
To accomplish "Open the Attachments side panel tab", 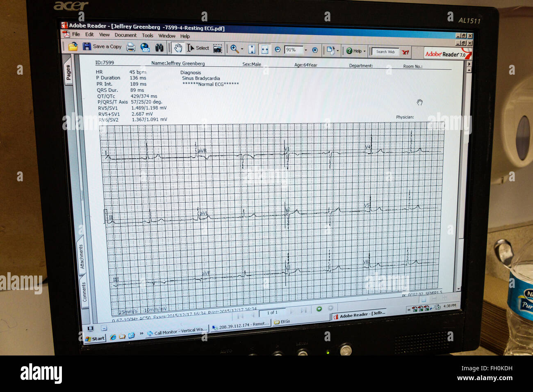I will (x=81, y=256).
